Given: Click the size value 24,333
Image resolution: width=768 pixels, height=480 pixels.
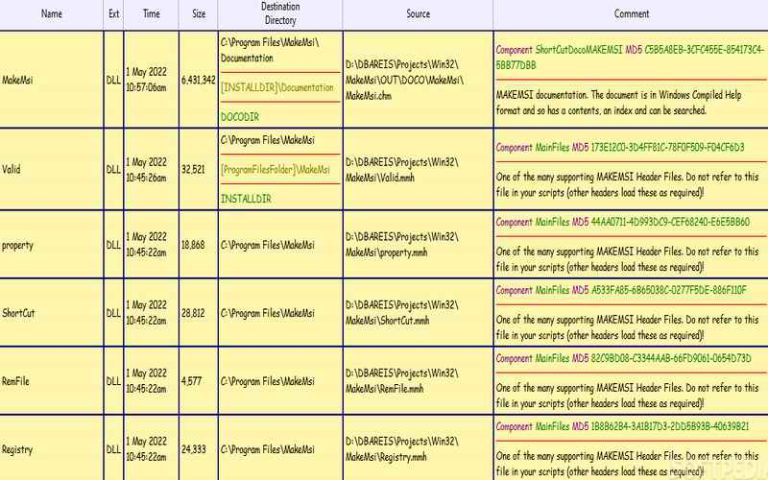Looking at the screenshot, I should (193, 449).
